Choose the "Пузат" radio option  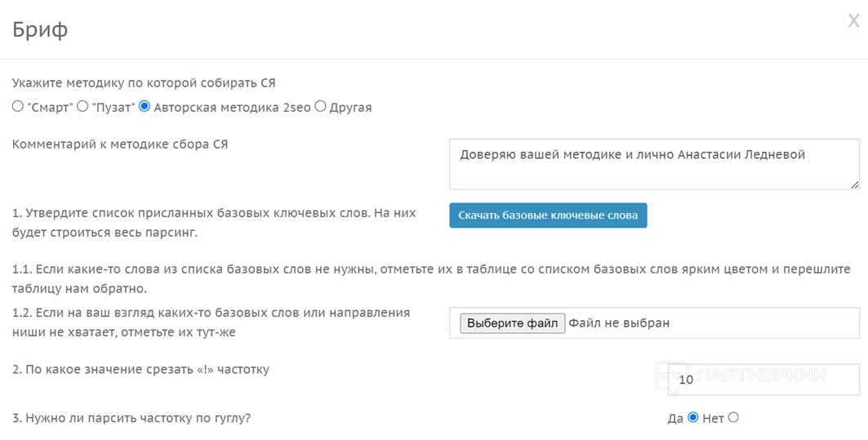coord(82,106)
